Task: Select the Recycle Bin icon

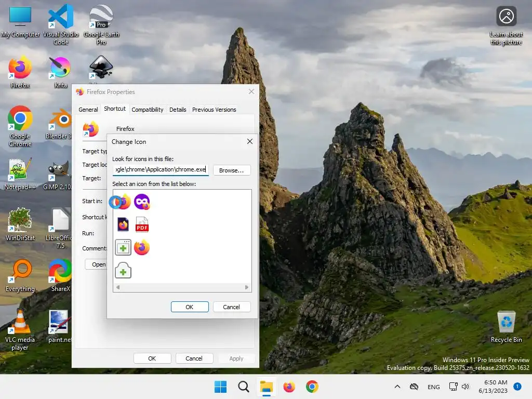Action: (506, 327)
